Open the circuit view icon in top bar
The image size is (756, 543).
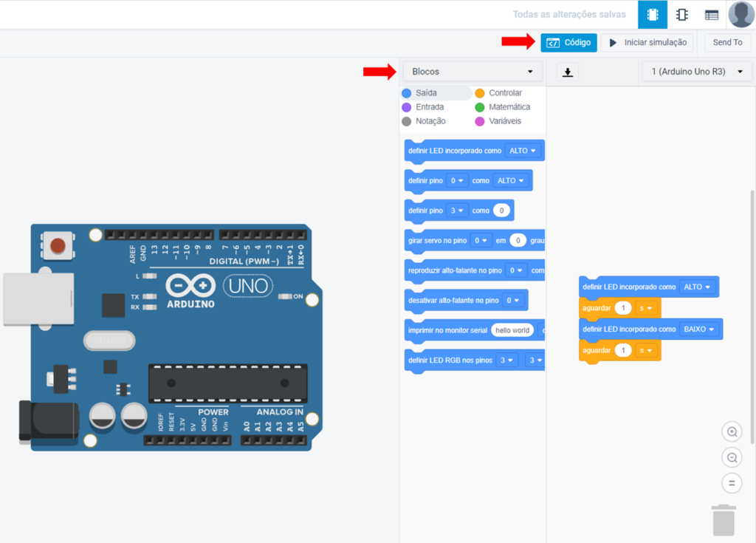(653, 15)
